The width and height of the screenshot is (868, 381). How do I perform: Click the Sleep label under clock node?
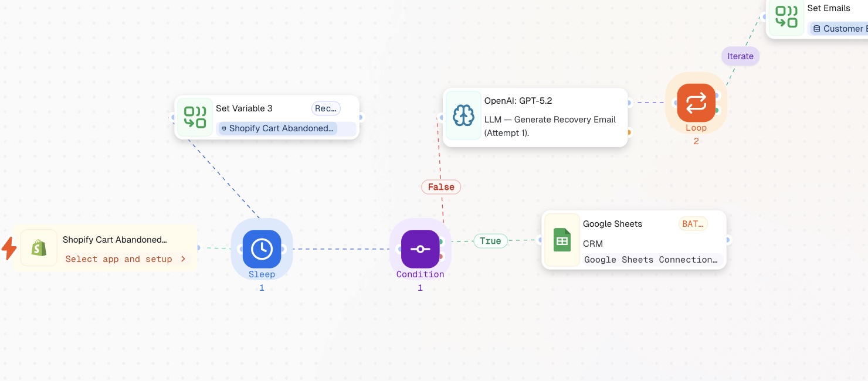click(262, 274)
